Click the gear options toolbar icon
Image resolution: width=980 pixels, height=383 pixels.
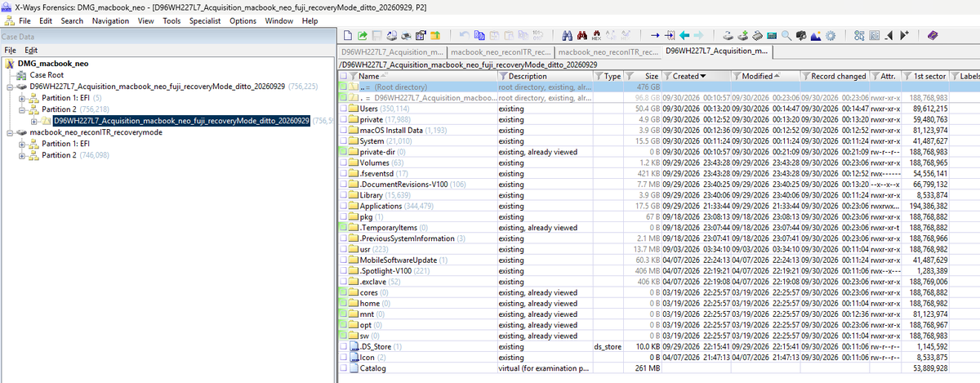coord(830,35)
